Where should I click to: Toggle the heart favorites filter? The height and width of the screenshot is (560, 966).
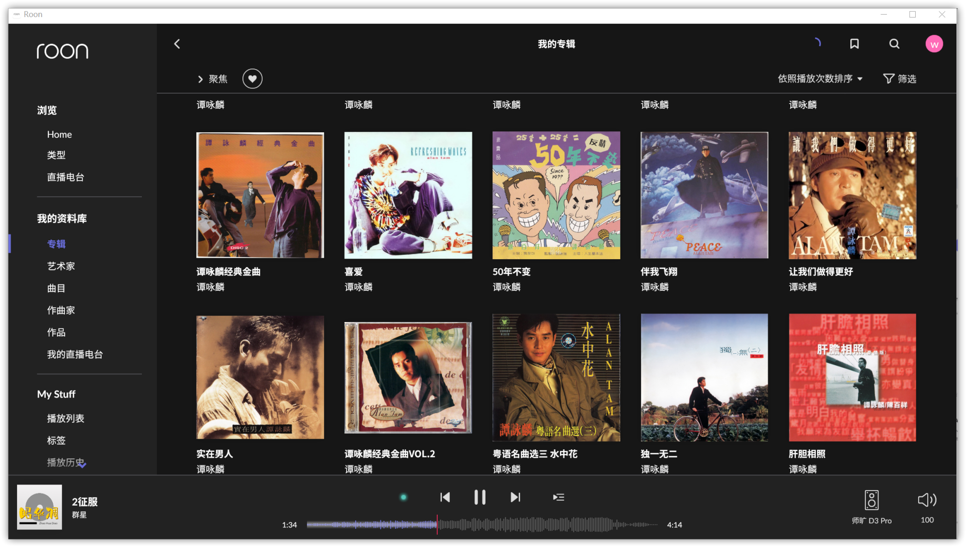click(253, 78)
